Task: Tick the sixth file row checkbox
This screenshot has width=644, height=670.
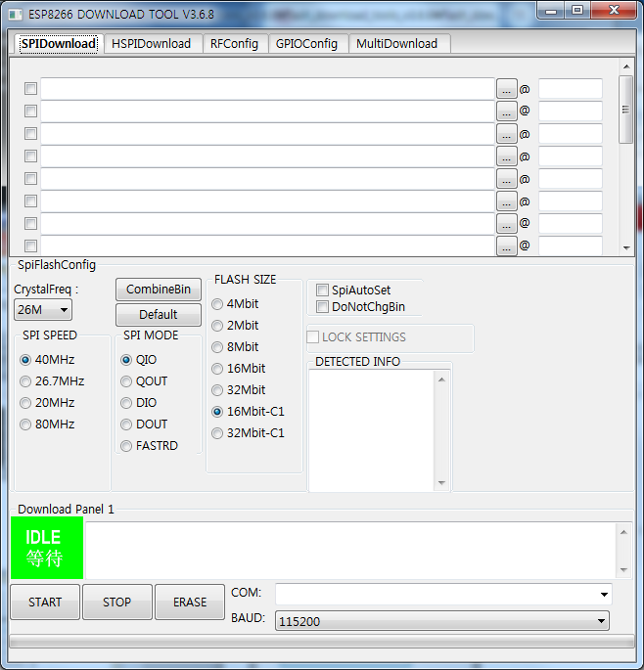Action: click(30, 201)
